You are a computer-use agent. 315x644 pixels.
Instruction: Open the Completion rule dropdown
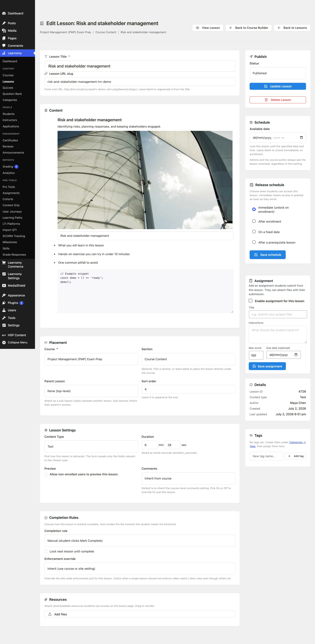tap(140, 541)
